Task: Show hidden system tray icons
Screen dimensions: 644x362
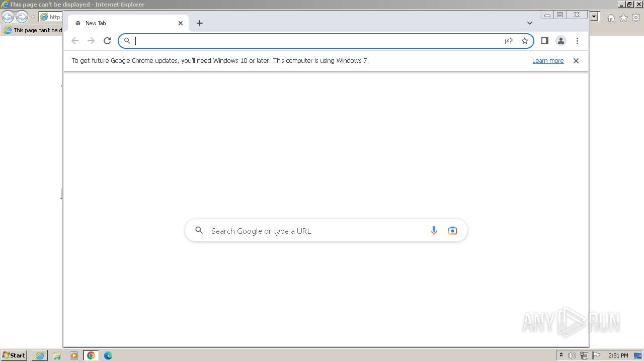Action: (x=561, y=355)
